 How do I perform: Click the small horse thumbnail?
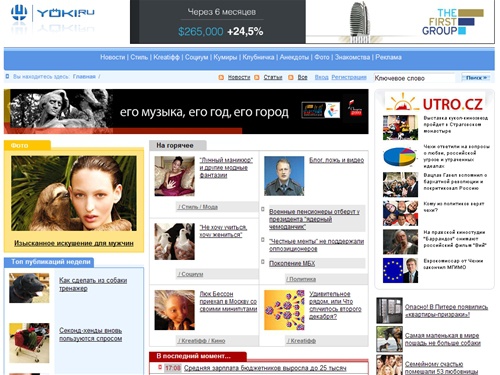389,339
